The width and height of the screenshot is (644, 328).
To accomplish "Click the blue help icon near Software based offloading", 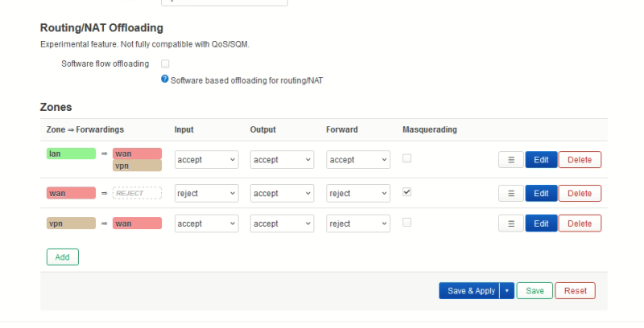I will (x=165, y=79).
